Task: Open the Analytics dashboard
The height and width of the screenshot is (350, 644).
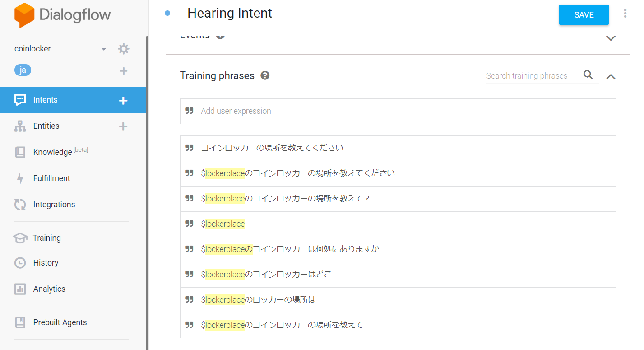Action: click(x=49, y=289)
